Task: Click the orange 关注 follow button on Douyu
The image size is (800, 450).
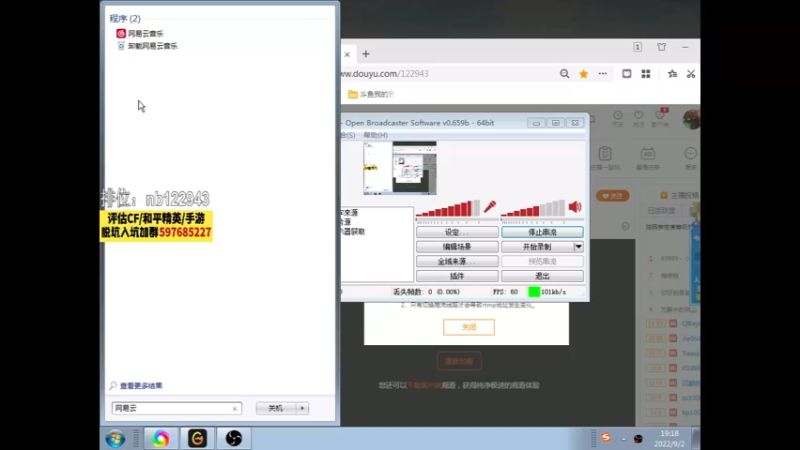Action: tap(612, 196)
